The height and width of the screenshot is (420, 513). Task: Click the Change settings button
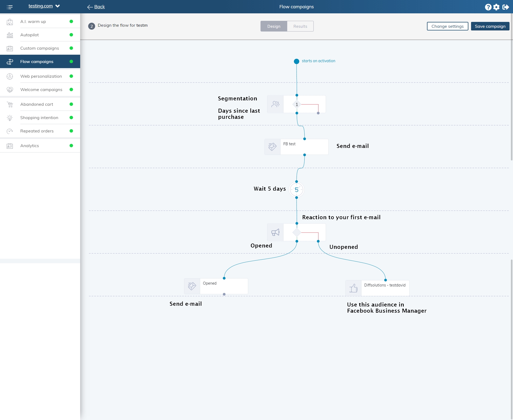tap(447, 26)
